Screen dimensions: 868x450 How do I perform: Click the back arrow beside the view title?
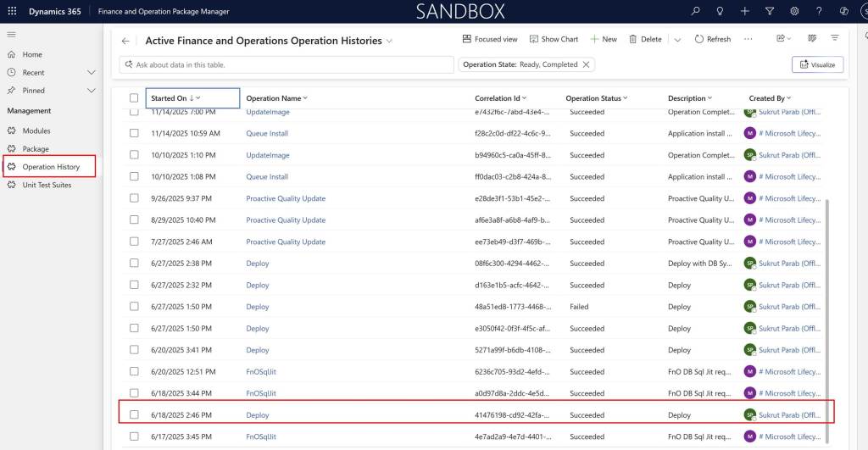[x=125, y=41]
